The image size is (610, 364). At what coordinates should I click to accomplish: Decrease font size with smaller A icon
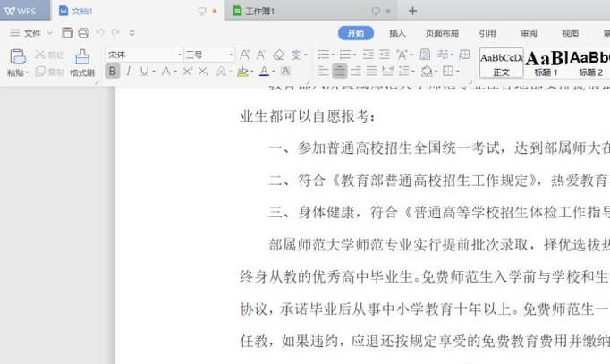tap(261, 55)
